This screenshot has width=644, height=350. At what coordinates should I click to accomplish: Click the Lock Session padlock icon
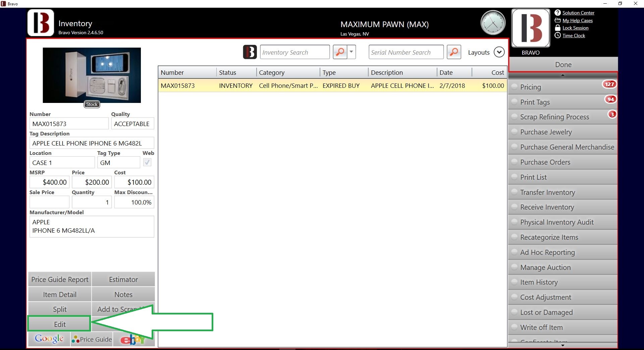557,28
